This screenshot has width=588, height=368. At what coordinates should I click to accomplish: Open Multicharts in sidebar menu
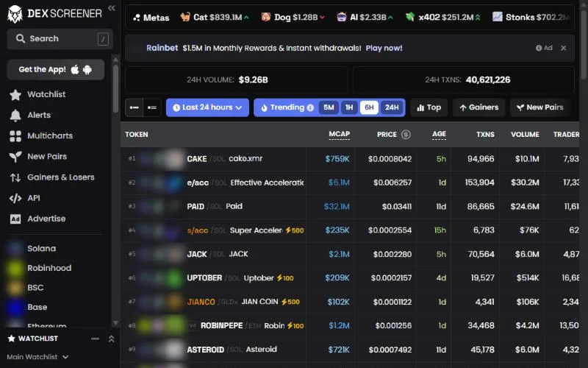tap(50, 136)
